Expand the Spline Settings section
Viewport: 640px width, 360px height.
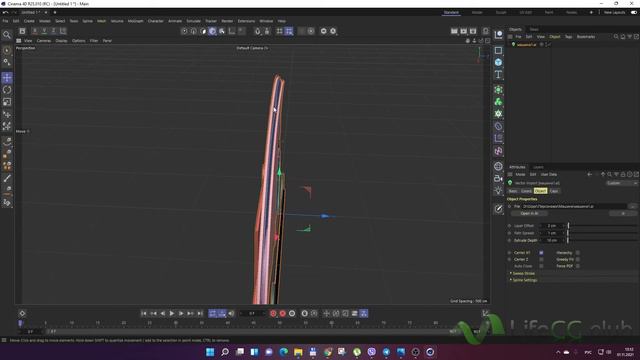525,280
